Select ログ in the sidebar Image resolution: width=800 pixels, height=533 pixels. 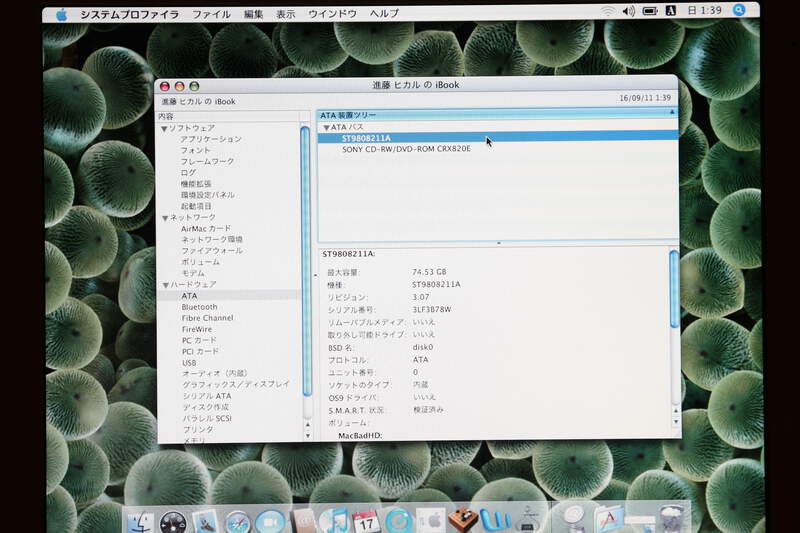coord(188,172)
